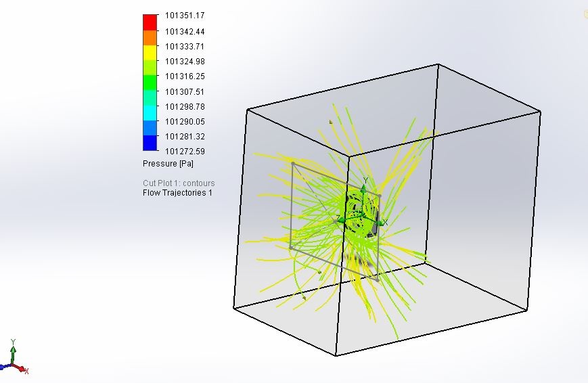
Task: Click the legend value 101298.78
Action: 185,107
